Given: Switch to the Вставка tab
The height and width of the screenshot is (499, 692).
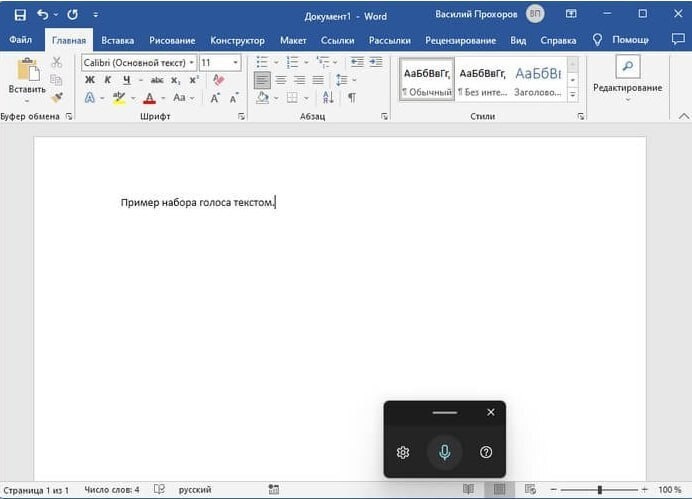Looking at the screenshot, I should click(117, 41).
